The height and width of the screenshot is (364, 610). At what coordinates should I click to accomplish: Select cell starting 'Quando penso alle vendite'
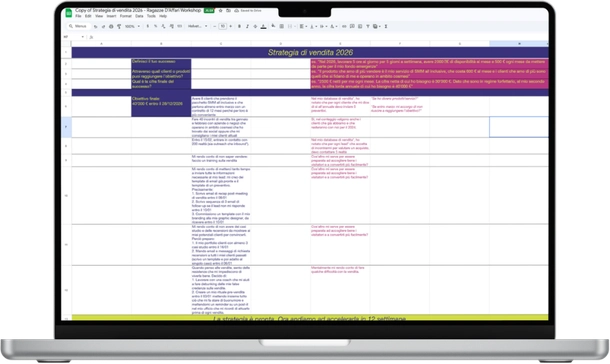point(221,290)
